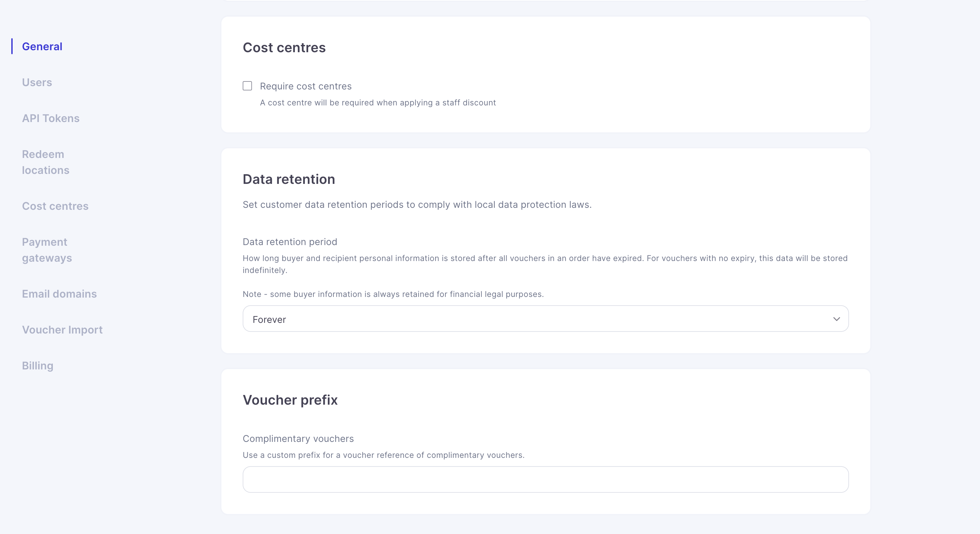
Task: Navigate to Redeem locations
Action: (x=45, y=162)
